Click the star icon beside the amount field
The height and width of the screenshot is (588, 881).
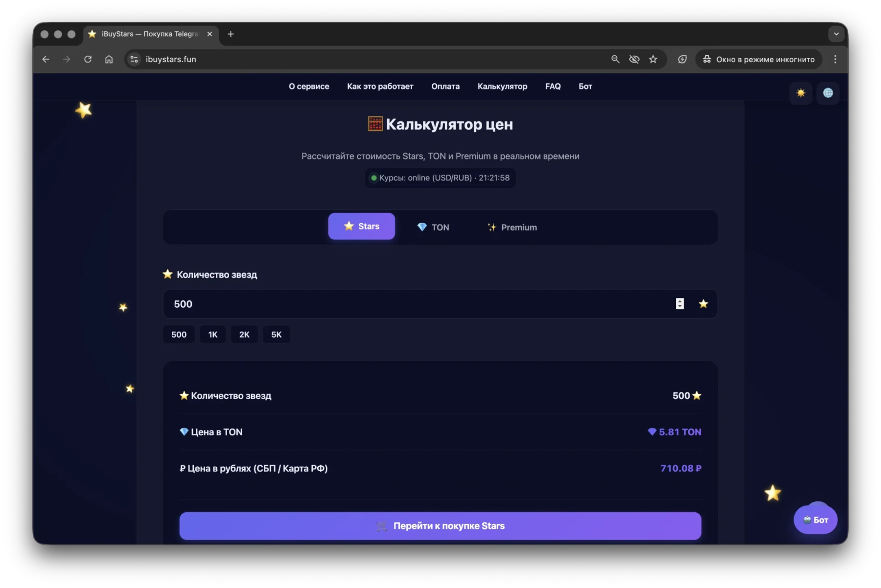click(703, 304)
